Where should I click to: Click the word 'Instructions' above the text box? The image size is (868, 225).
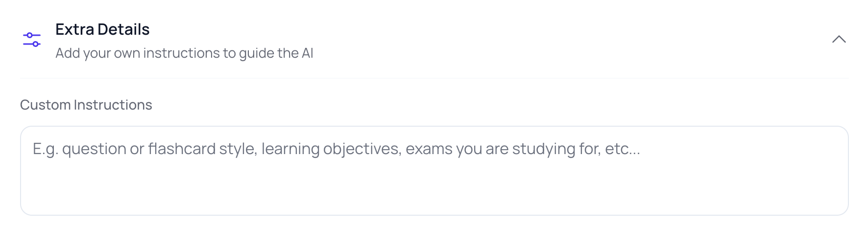point(113,105)
